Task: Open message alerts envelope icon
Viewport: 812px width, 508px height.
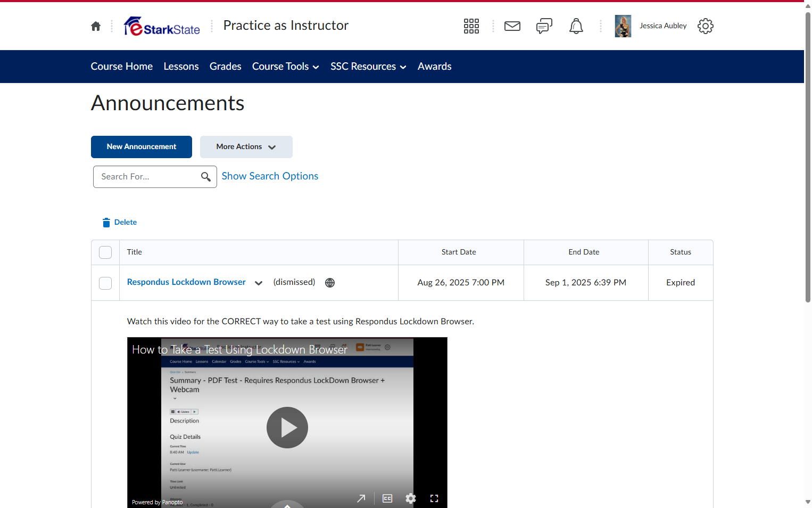Action: click(x=512, y=26)
